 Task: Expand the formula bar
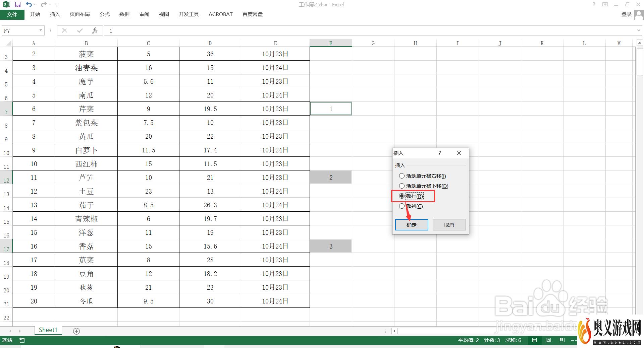(639, 30)
